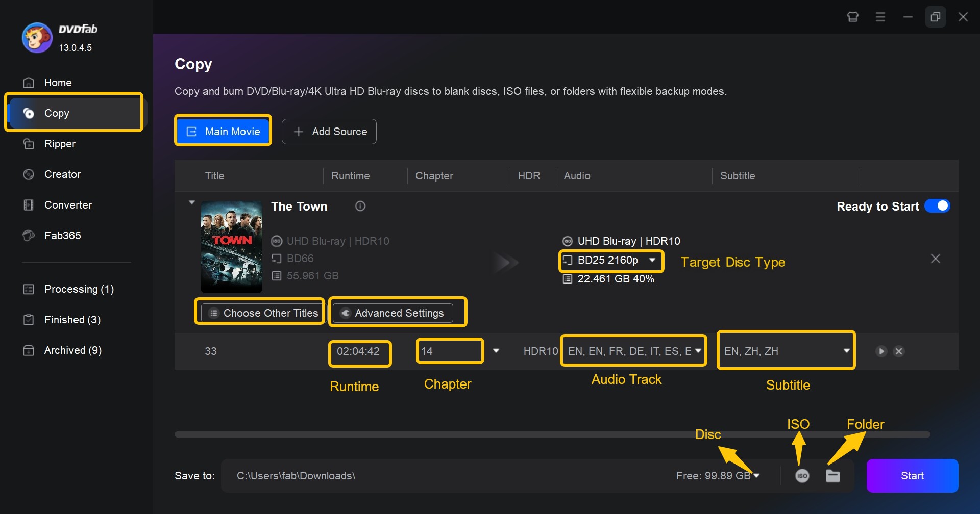Click The Town movie poster thumbnail
Screen dimensions: 980x514
232,246
